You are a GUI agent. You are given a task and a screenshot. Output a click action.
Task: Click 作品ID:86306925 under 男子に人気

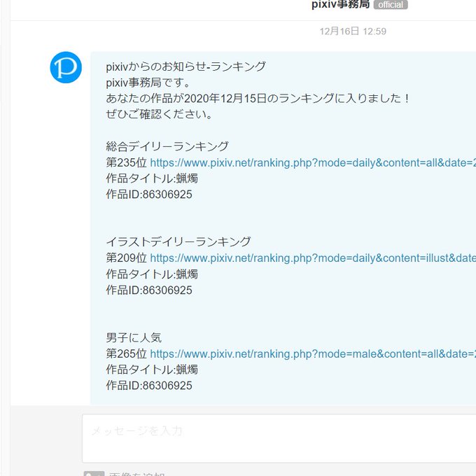pyautogui.click(x=149, y=386)
